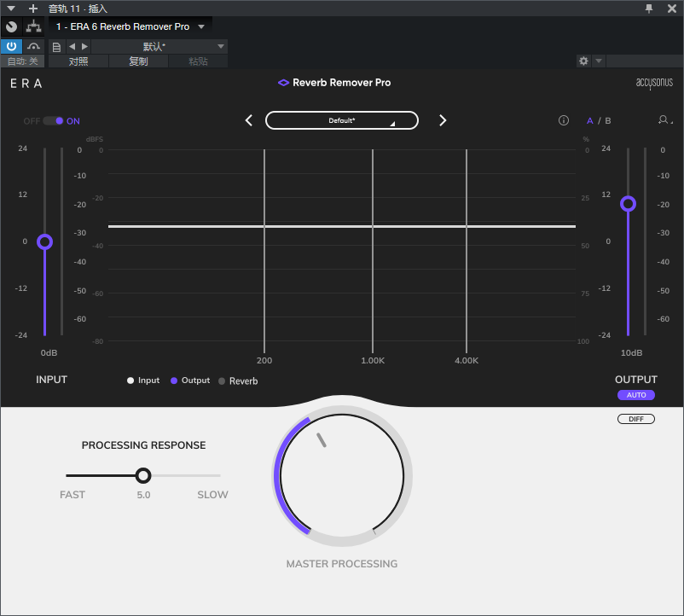Pin the plugin window
Image resolution: width=684 pixels, height=616 pixels.
click(649, 9)
